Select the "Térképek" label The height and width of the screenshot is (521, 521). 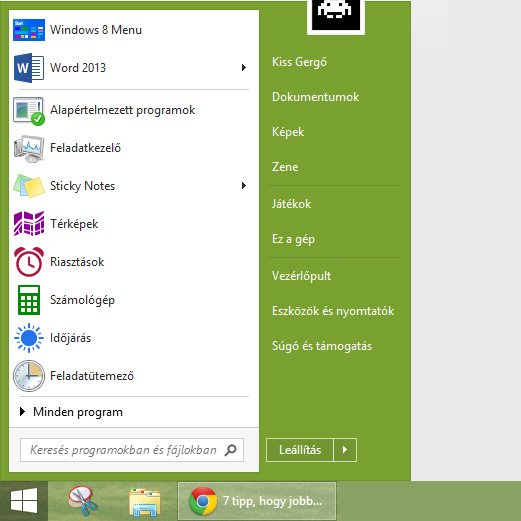(x=74, y=224)
